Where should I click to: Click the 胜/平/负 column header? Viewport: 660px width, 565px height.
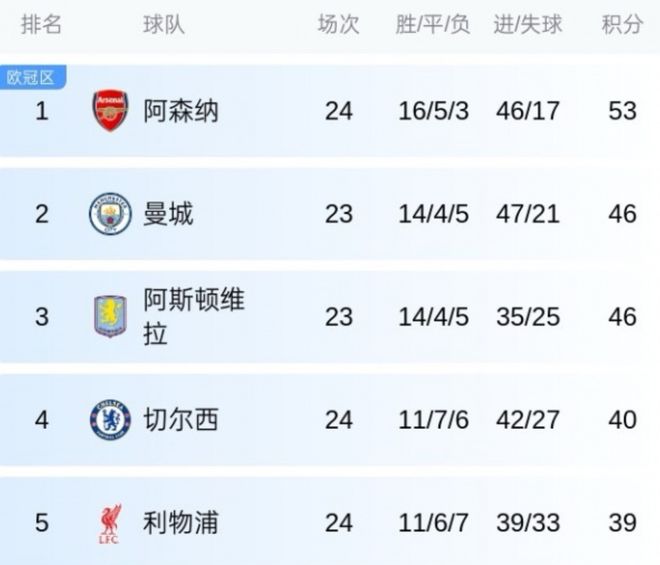click(x=432, y=25)
